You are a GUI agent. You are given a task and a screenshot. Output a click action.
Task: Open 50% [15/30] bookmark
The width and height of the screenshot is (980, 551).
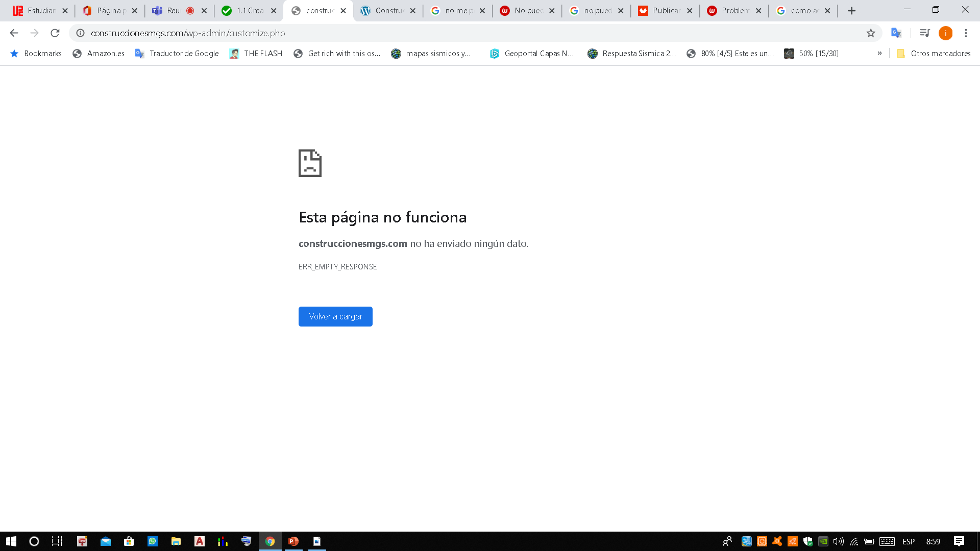[812, 54]
